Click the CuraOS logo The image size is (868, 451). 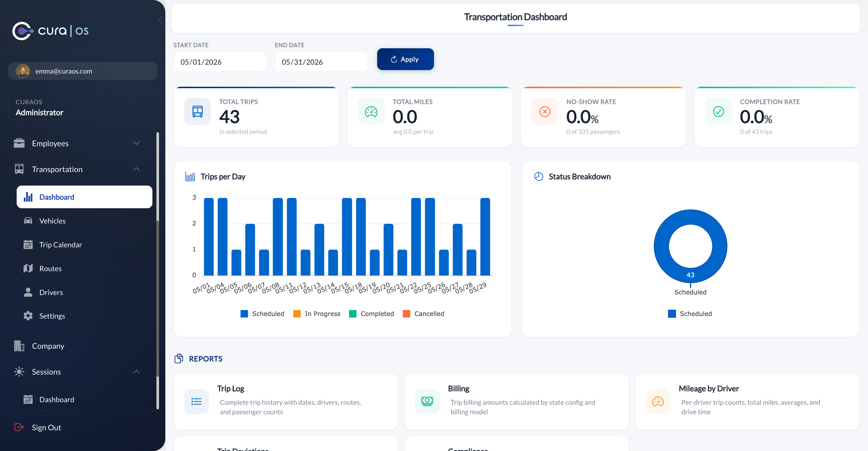(51, 31)
